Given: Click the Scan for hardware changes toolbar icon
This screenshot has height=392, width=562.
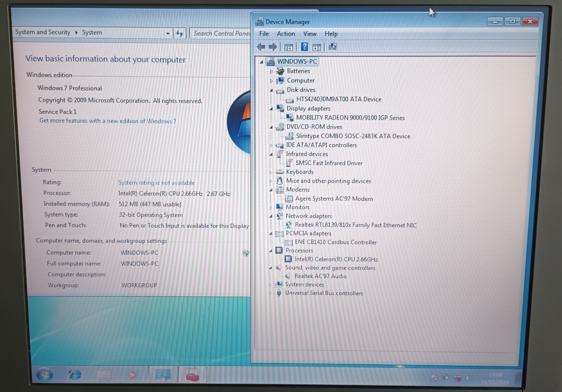Looking at the screenshot, I should (x=332, y=47).
